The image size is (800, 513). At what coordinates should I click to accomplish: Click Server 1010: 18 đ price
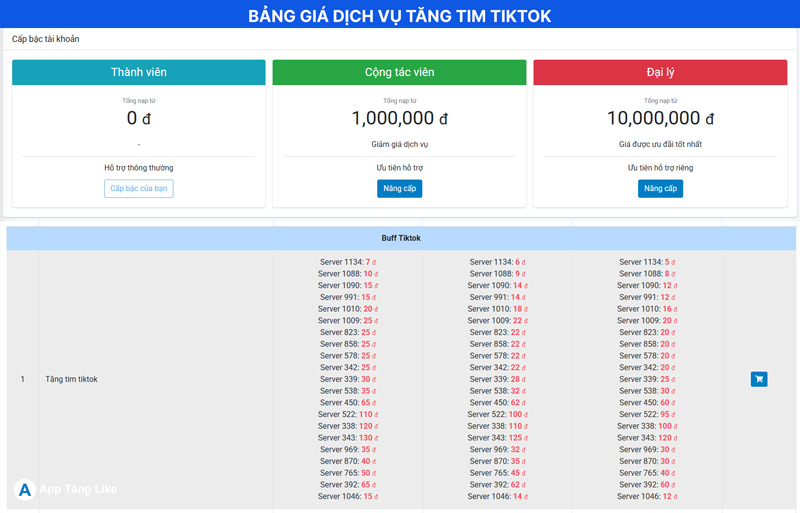(x=497, y=309)
